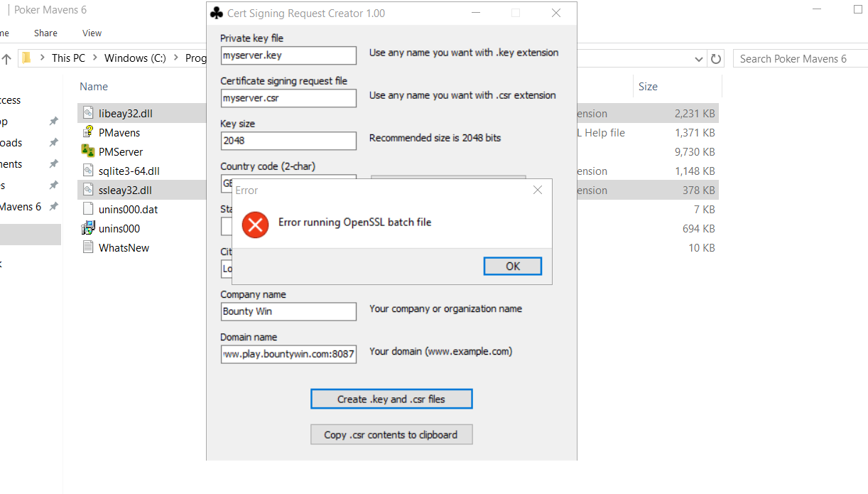Click the unins000.dat file icon
The image size is (868, 494).
point(88,209)
